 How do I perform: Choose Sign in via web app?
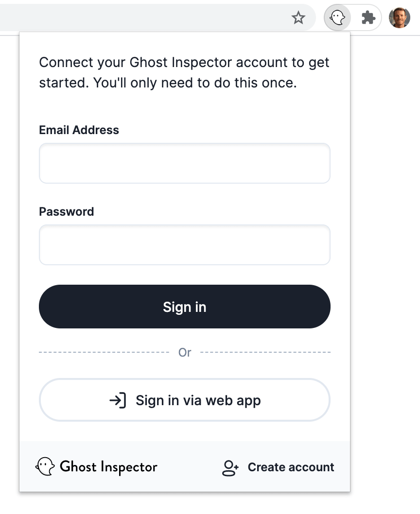pyautogui.click(x=185, y=400)
